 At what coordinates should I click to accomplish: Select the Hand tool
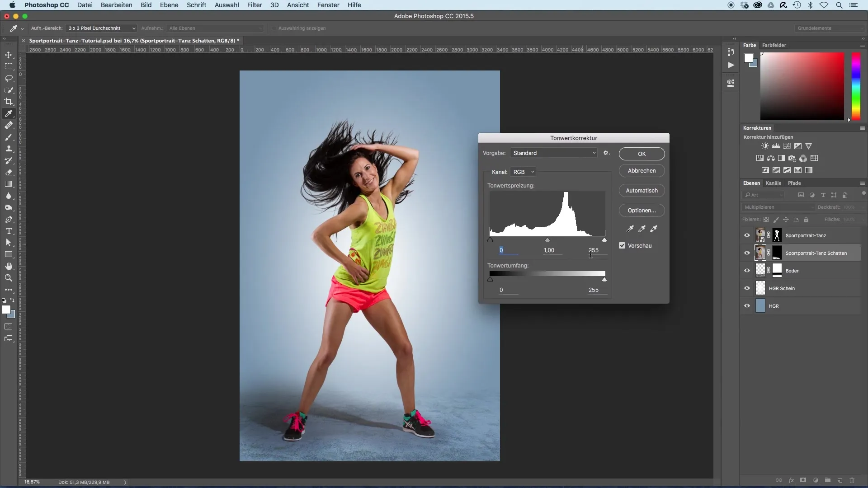pyautogui.click(x=9, y=266)
